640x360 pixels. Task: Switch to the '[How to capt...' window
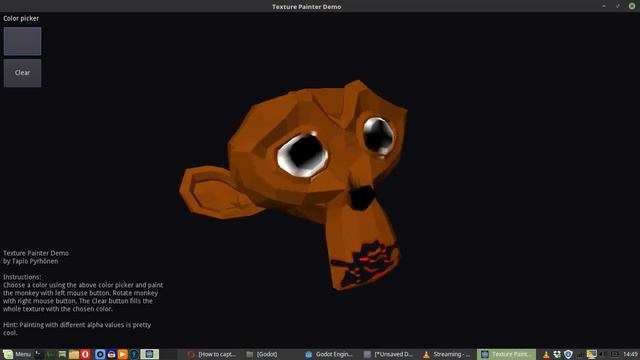point(212,354)
